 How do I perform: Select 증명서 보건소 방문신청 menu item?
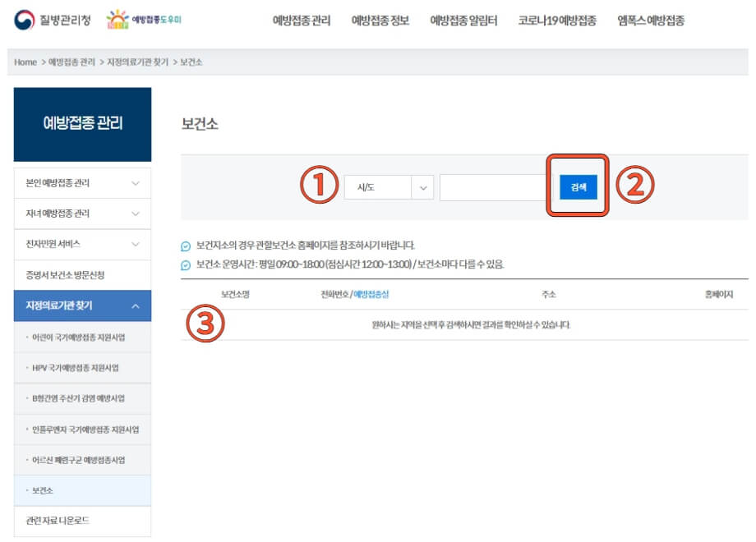pos(81,275)
